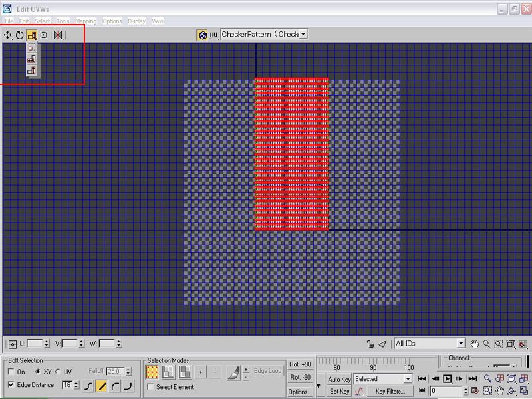Select the highlighted linear falloff type

(x=102, y=386)
